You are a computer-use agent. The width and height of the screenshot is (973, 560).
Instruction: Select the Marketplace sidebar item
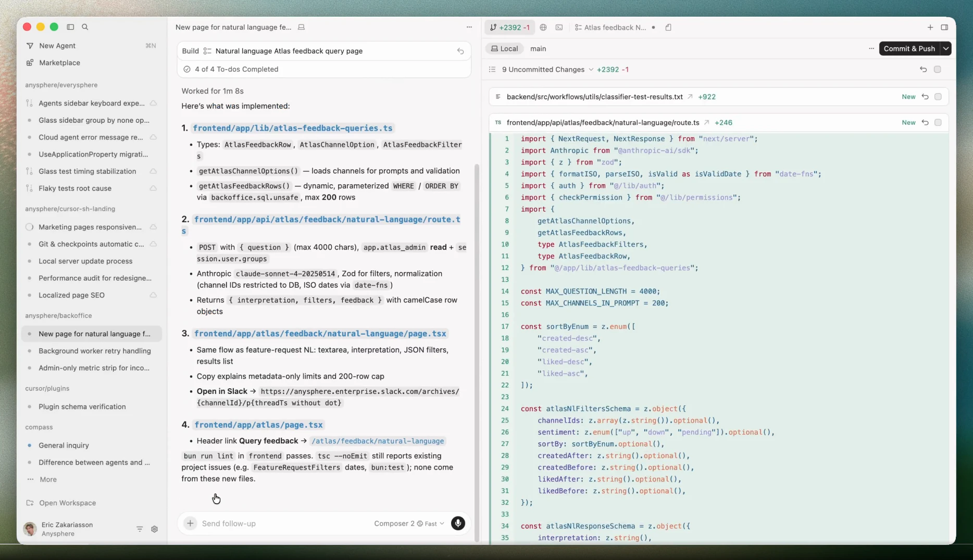pyautogui.click(x=60, y=62)
